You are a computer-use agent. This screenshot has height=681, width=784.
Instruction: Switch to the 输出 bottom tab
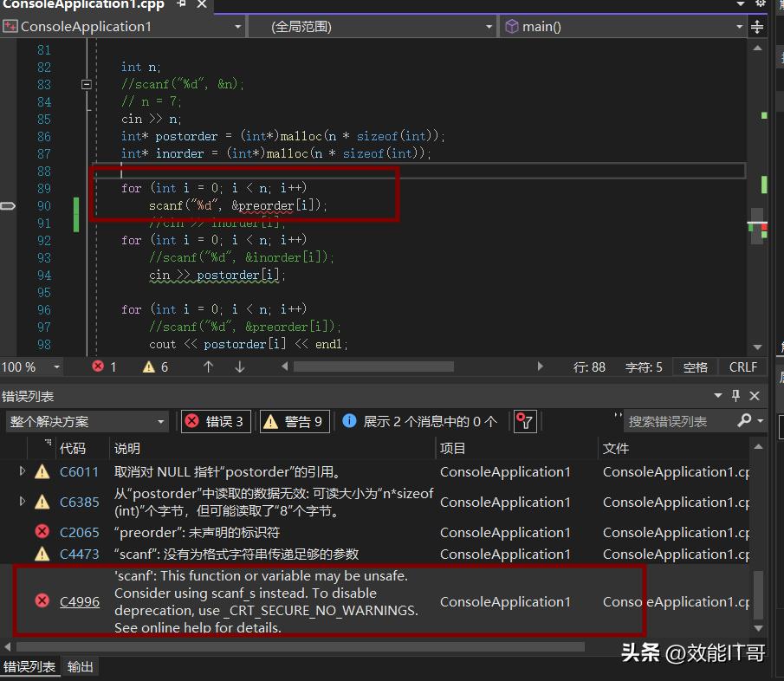80,667
